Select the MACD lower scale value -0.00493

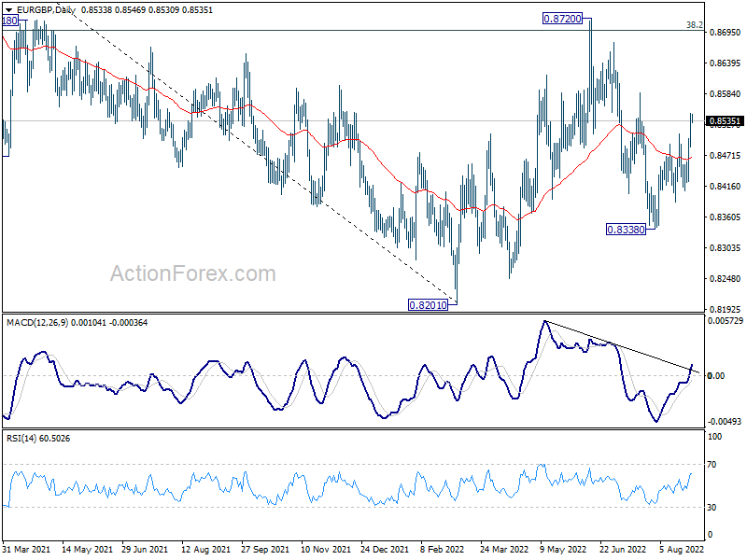[x=725, y=422]
